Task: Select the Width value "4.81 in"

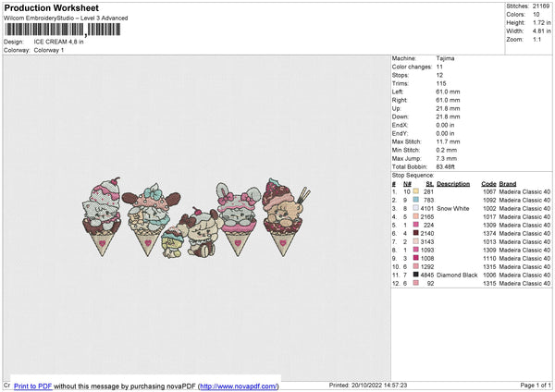Action: (542, 31)
